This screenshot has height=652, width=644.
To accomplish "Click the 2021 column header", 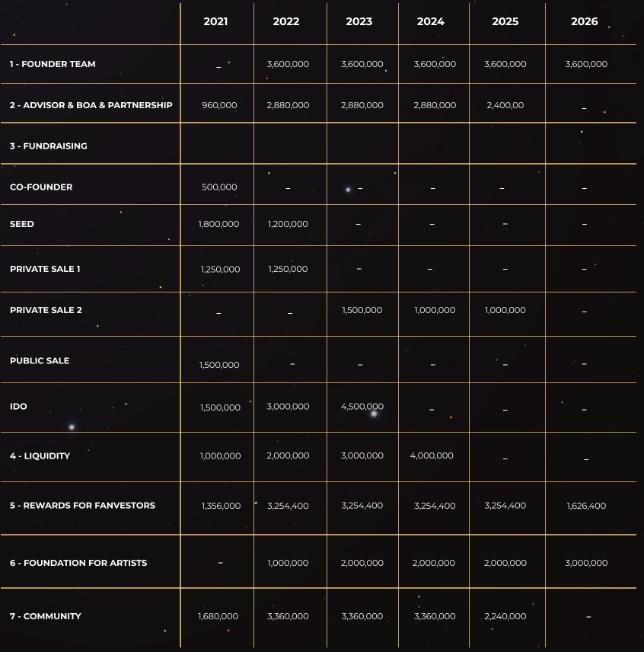I will point(215,21).
